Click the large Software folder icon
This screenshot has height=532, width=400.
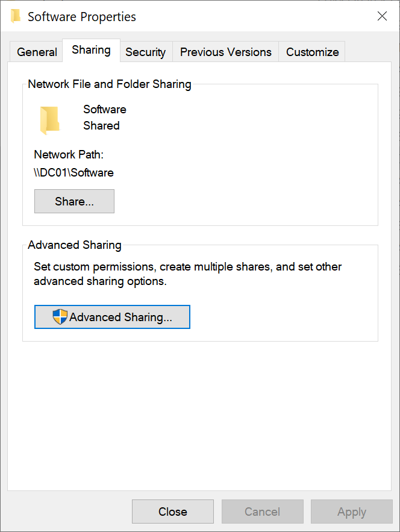[x=49, y=119]
